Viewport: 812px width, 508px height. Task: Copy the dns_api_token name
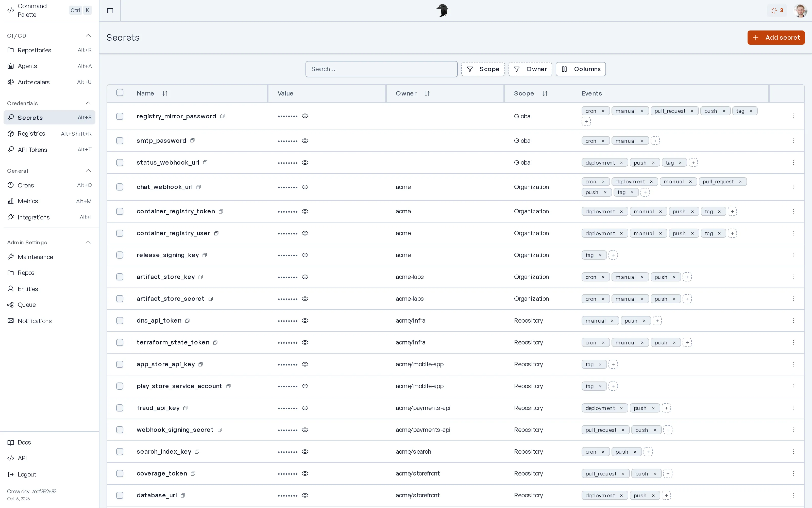coord(187,321)
